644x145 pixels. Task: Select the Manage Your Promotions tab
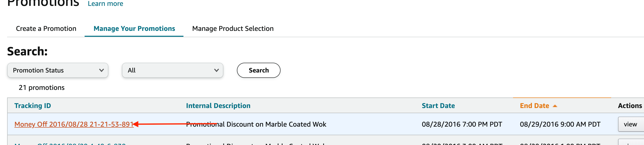coord(134,29)
